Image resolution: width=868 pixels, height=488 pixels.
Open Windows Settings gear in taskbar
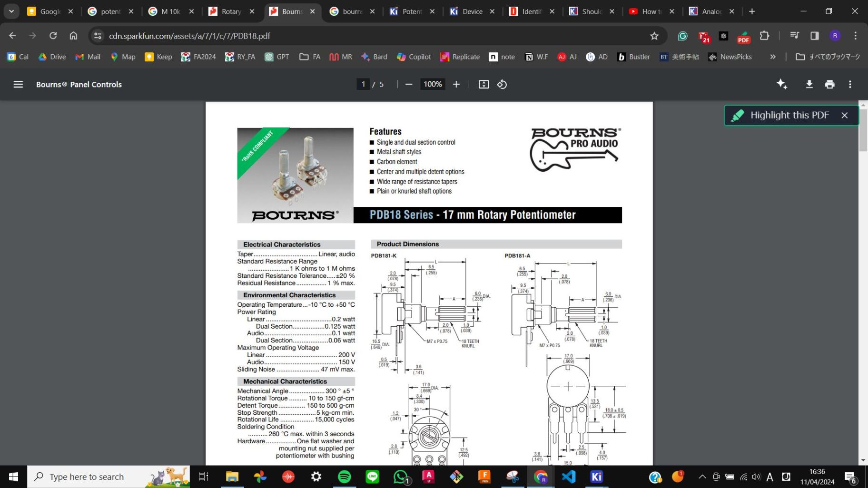pyautogui.click(x=316, y=477)
